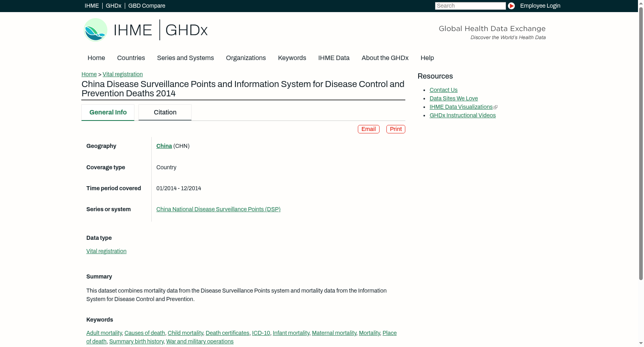Open the Countries menu
The image size is (644, 347).
[131, 58]
